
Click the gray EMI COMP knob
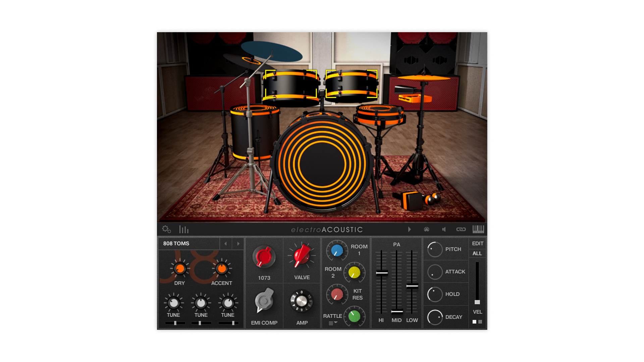point(264,301)
